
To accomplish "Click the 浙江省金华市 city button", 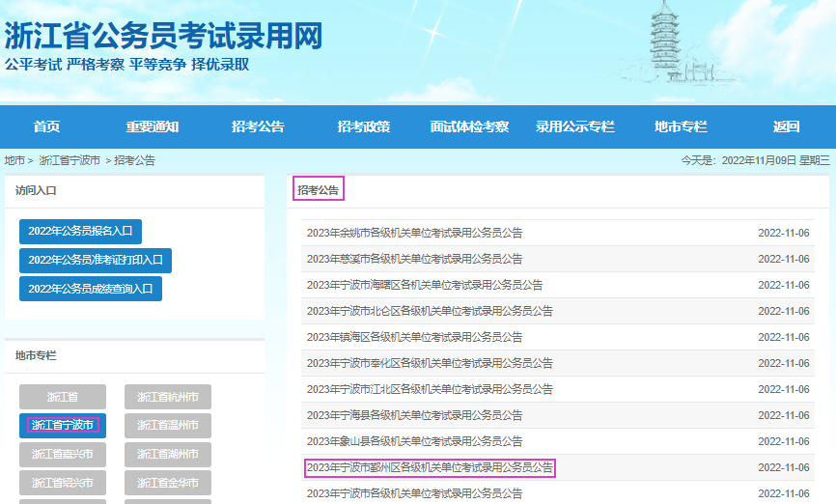I will tap(168, 483).
